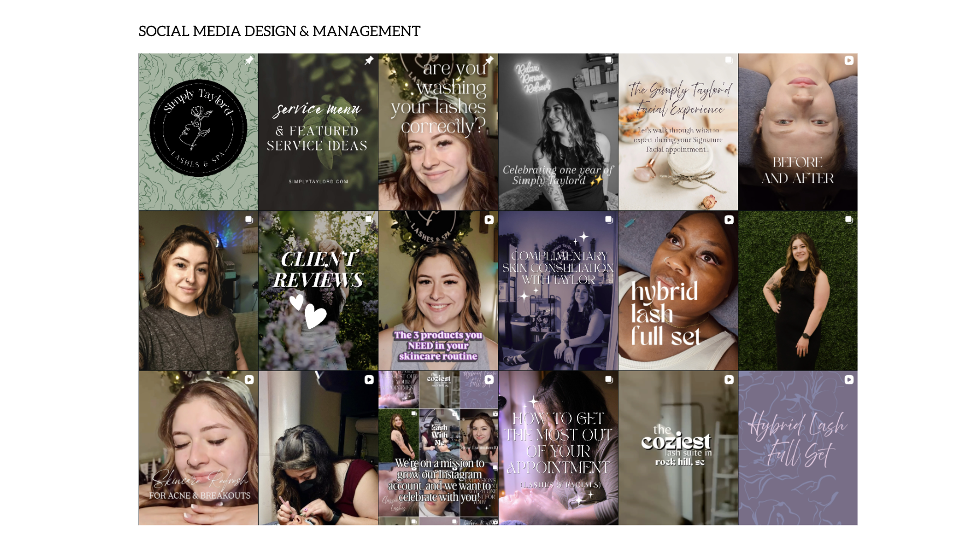Click reel icon on 3 products skincare post
Viewport: 980px width, 551px height.
[x=489, y=220]
